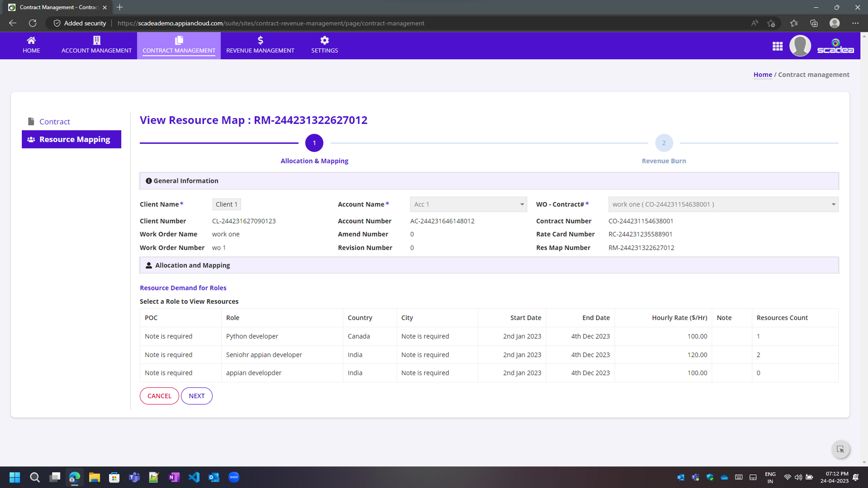Open Zoom from the taskbar
Screen dimensions: 868x488
click(x=234, y=477)
